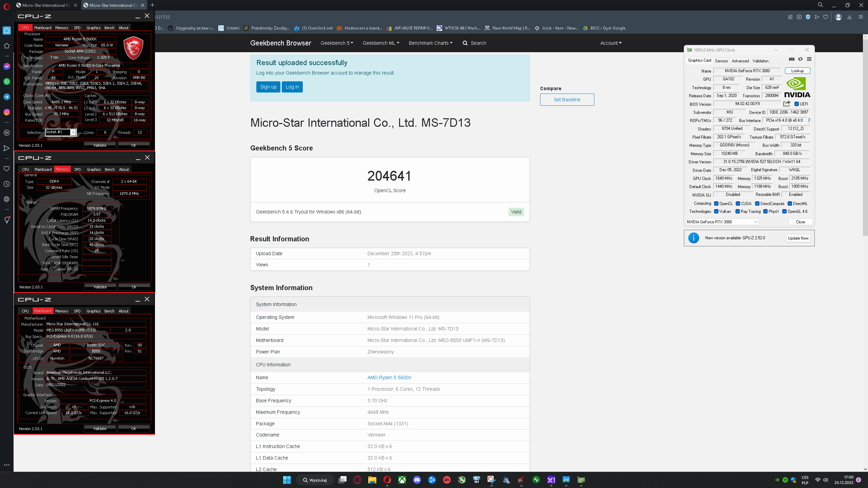Toggle the DirectML checkbox in GPU-Z
This screenshot has width=868, height=488.
(790, 204)
